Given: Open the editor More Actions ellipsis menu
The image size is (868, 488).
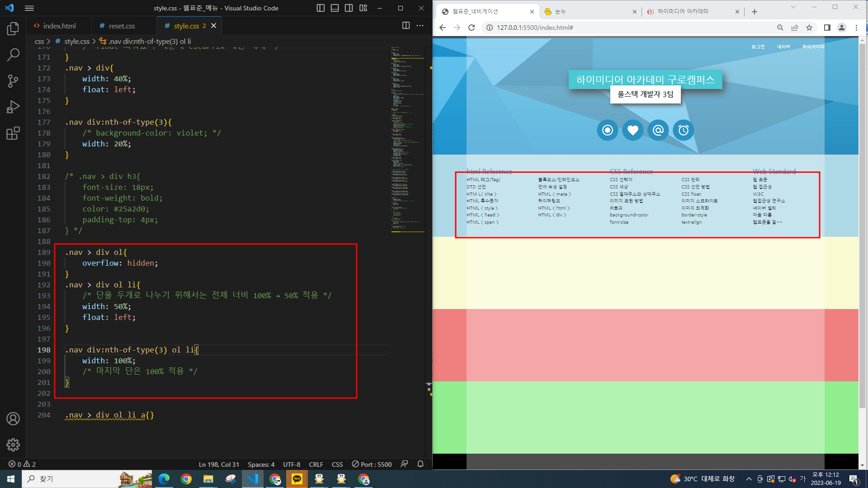Looking at the screenshot, I should pyautogui.click(x=420, y=26).
